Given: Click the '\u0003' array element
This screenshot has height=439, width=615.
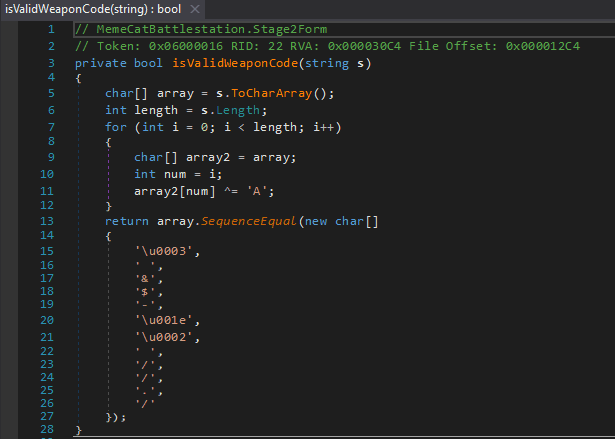Looking at the screenshot, I should click(164, 251).
